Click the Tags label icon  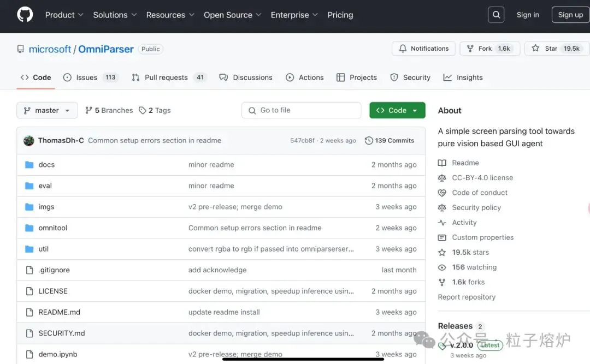coord(142,110)
